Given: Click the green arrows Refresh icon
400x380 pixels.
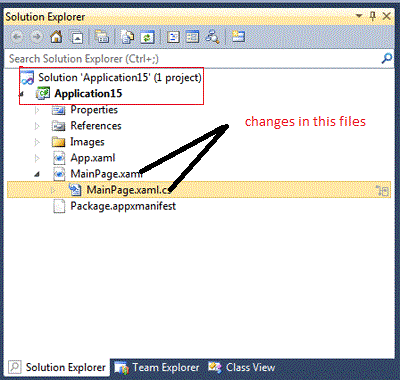Looking at the screenshot, I should coord(147,37).
